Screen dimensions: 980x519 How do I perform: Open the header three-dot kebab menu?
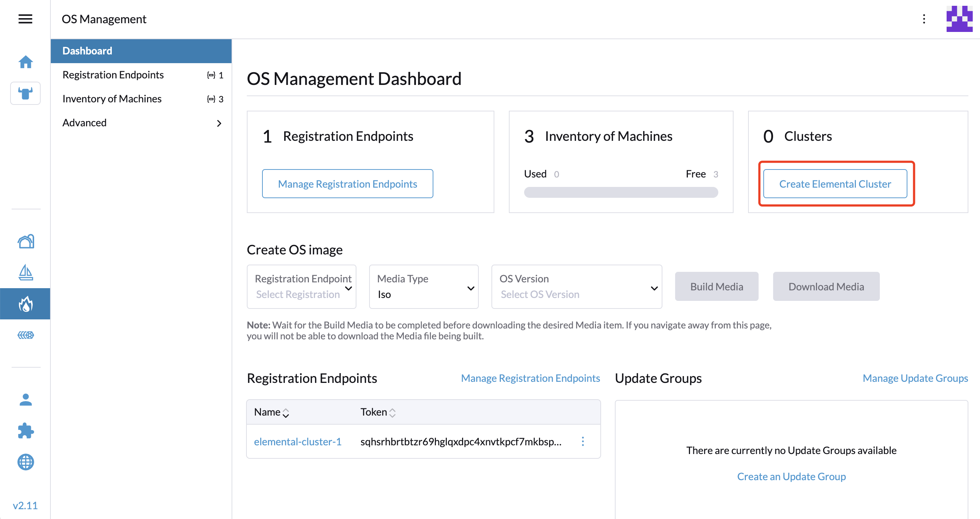[924, 19]
